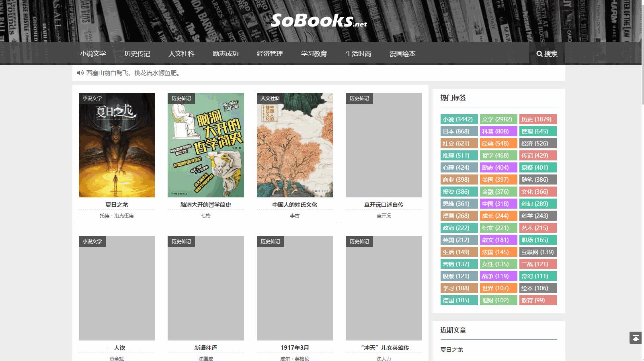This screenshot has width=644, height=361.
Task: Click the search magnifier icon
Action: (x=539, y=54)
